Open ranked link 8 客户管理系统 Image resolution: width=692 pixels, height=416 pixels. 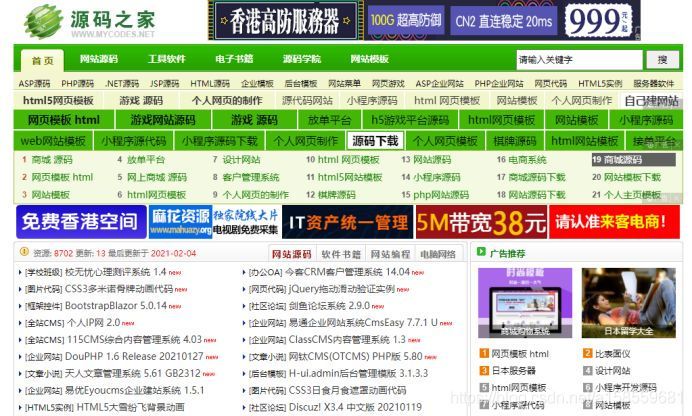click(251, 177)
